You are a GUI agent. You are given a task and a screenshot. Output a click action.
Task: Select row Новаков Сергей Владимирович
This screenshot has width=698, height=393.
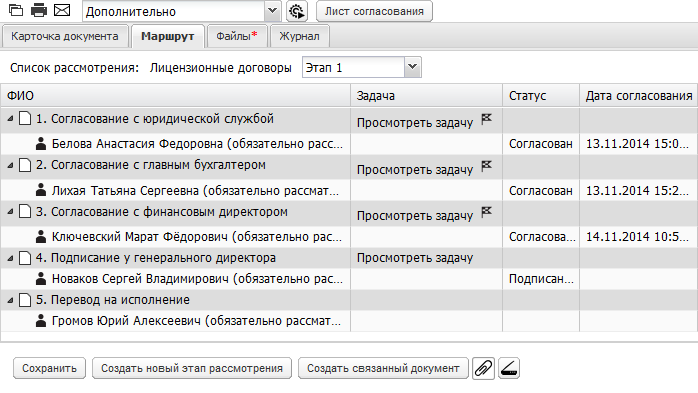coord(349,279)
